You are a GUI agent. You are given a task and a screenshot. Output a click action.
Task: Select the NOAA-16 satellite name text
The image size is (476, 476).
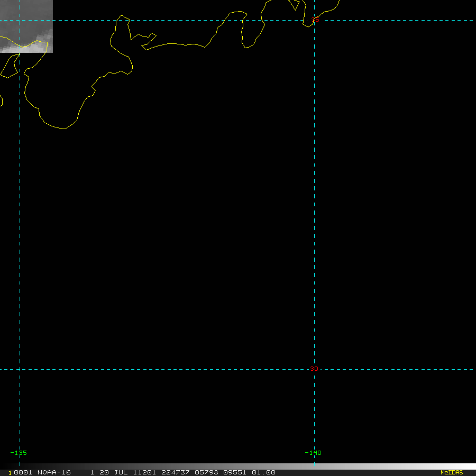[x=54, y=472]
